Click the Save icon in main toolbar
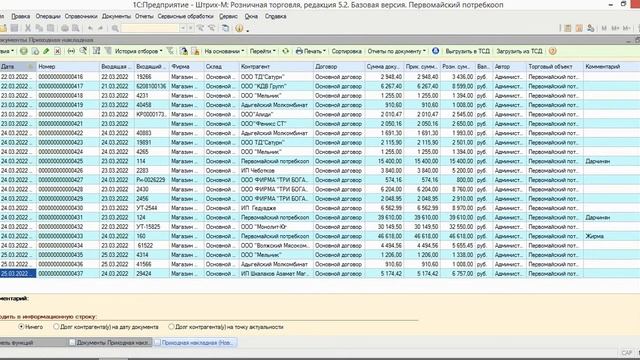This screenshot has width=640, height=360. click(x=14, y=28)
